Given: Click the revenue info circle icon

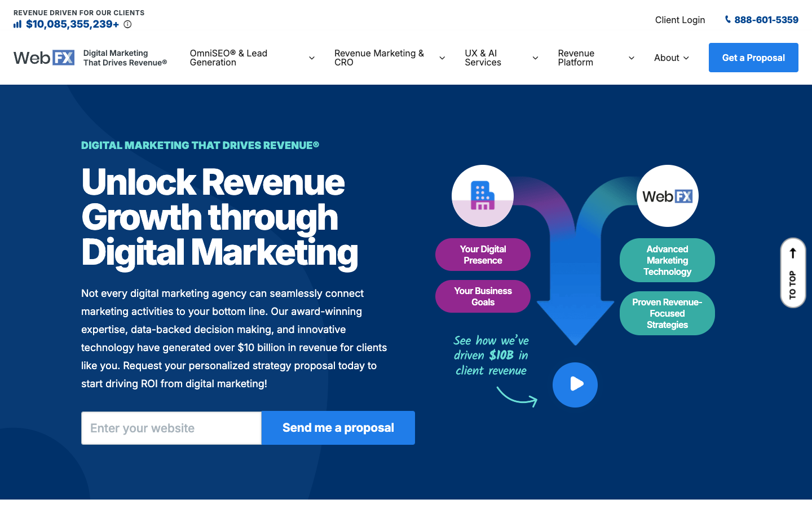Looking at the screenshot, I should click(x=127, y=24).
